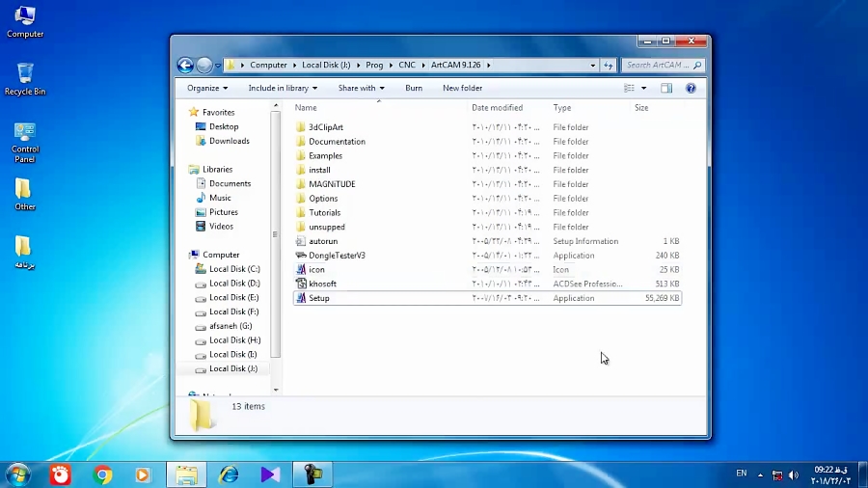Open the address bar history dropdown
The width and height of the screenshot is (868, 488).
coord(593,66)
